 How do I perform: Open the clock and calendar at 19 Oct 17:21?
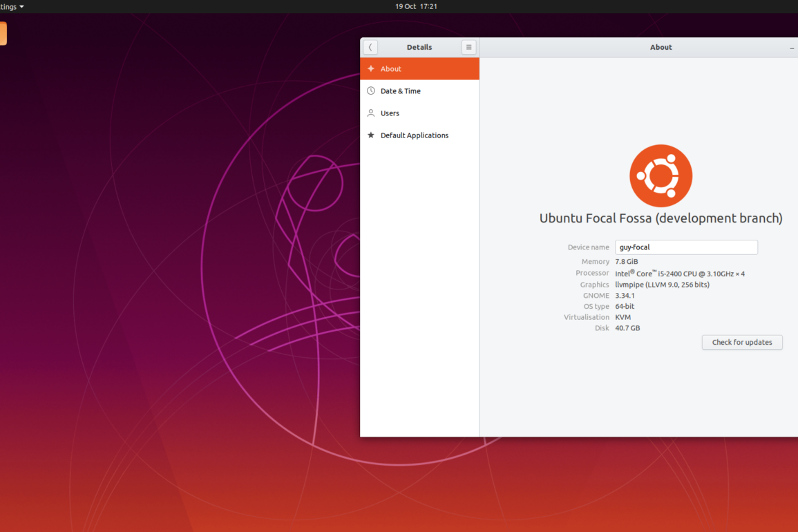coord(416,6)
